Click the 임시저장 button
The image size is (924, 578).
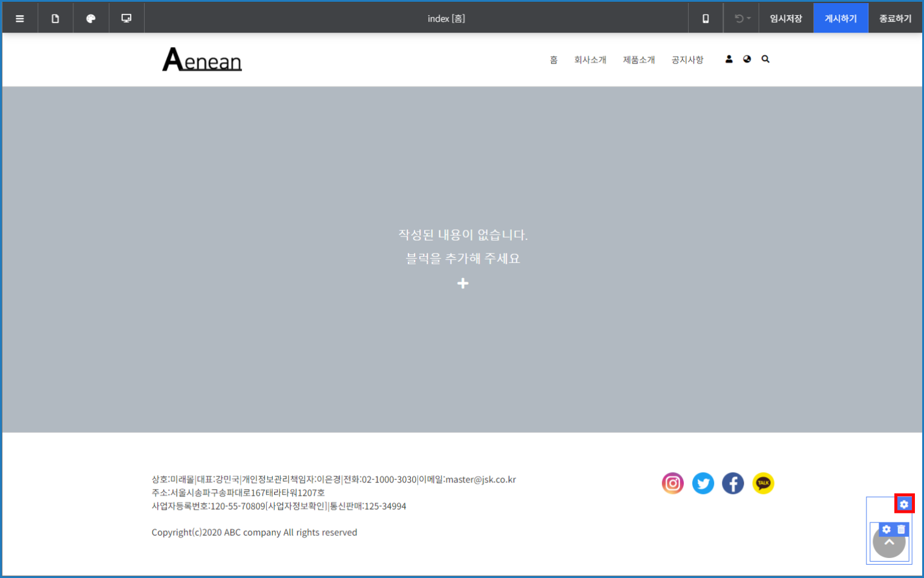(785, 18)
